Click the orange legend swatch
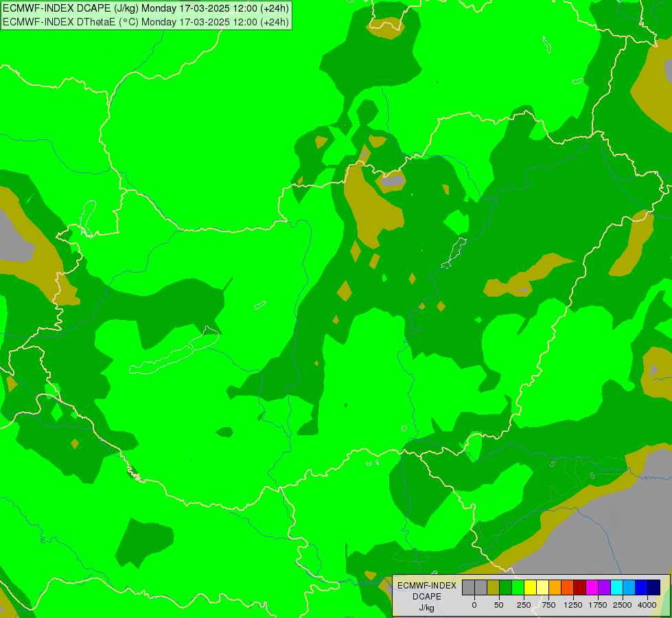This screenshot has width=672, height=618. click(x=555, y=587)
